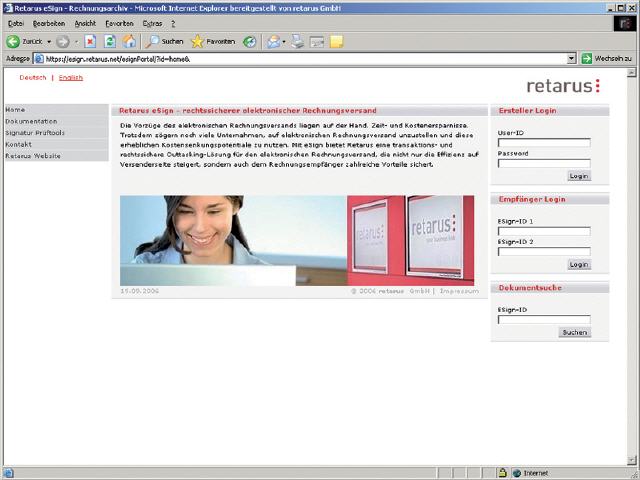Screen dimensions: 640x480
Task: Go to browser home page icon
Action: tap(129, 41)
